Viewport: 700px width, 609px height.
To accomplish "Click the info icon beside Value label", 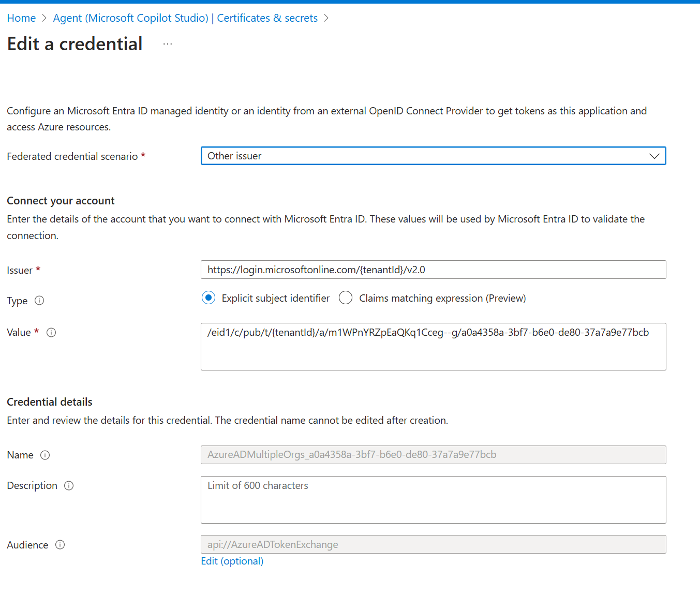I will 51,333.
